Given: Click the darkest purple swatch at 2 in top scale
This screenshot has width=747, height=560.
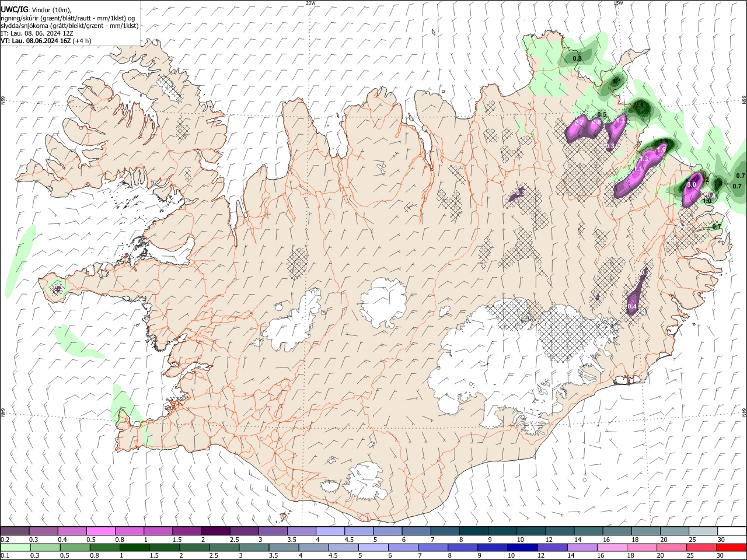Looking at the screenshot, I should 215,531.
